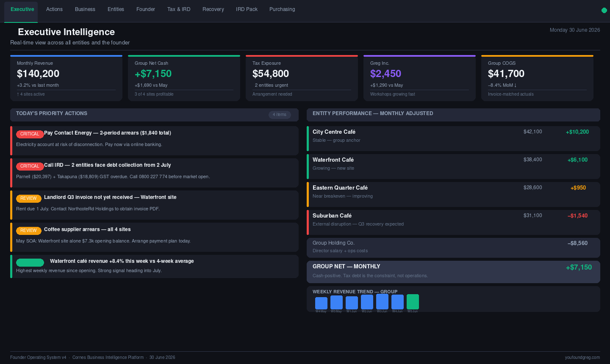
Task: Click the blank green badge on Waterfront revenue item
Action: click(30, 262)
